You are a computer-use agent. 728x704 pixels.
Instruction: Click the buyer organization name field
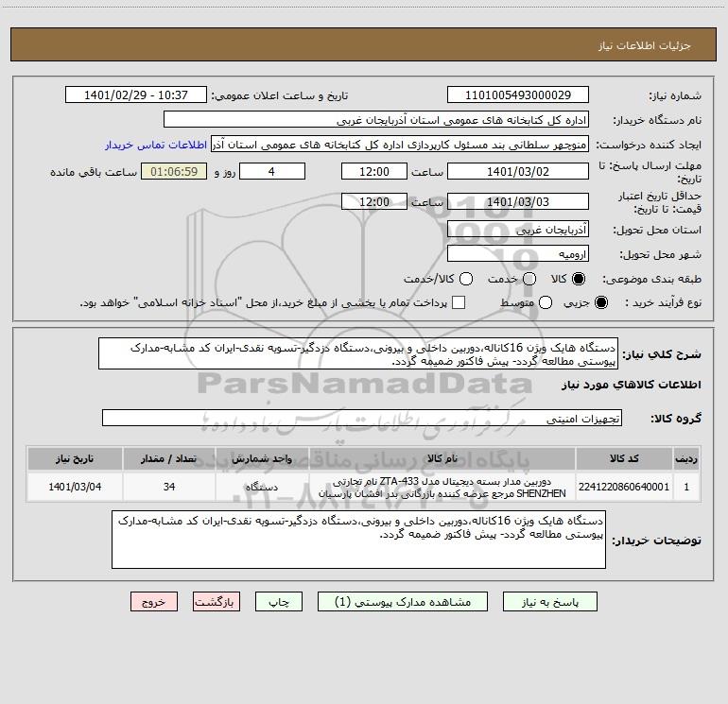coord(376,120)
